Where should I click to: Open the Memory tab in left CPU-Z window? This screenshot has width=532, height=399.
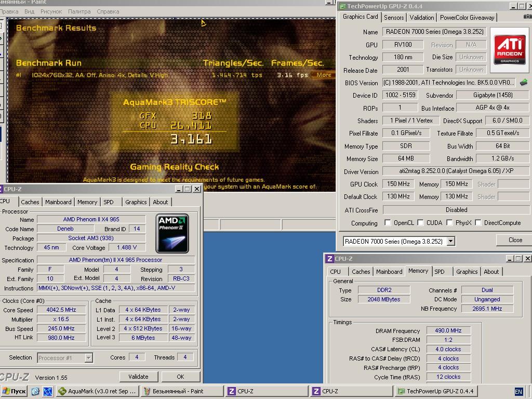[87, 202]
